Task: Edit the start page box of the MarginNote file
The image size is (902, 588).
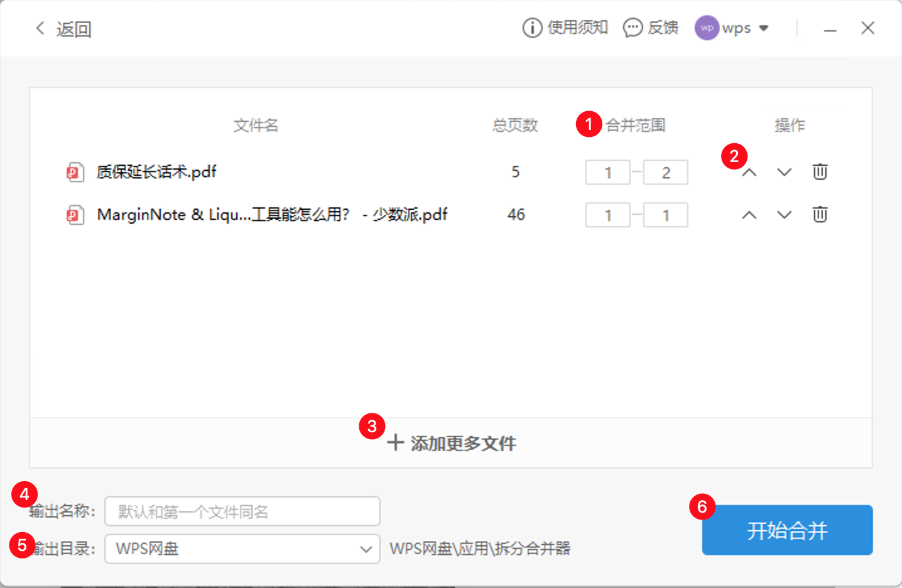Action: click(607, 214)
